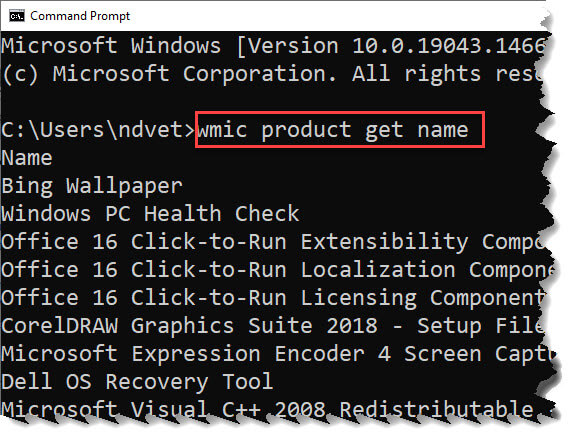
Task: Click the Windows PC Health Check line
Action: 150,214
